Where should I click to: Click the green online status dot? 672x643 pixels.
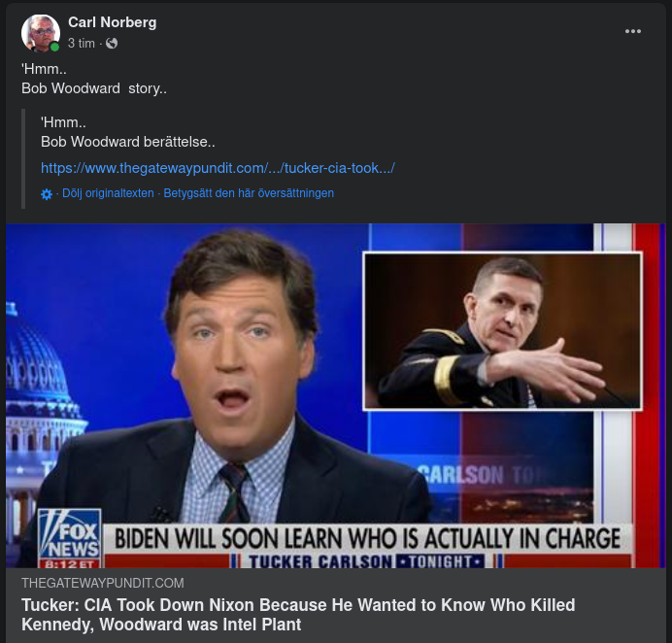pos(55,47)
